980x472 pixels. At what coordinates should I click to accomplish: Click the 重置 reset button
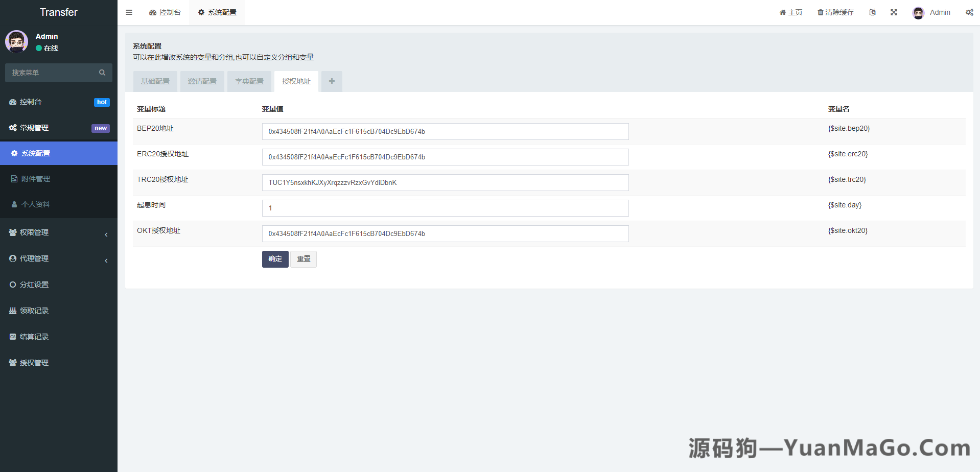(x=304, y=259)
